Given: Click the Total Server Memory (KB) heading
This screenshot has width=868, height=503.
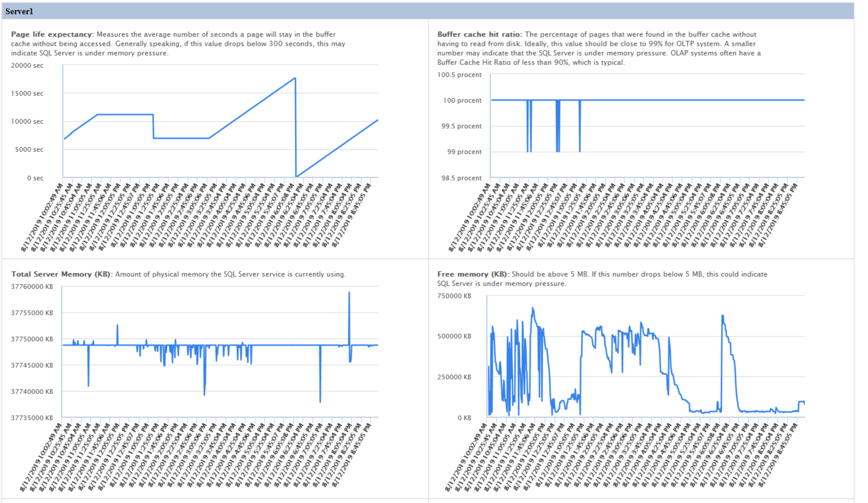Looking at the screenshot, I should [x=61, y=274].
